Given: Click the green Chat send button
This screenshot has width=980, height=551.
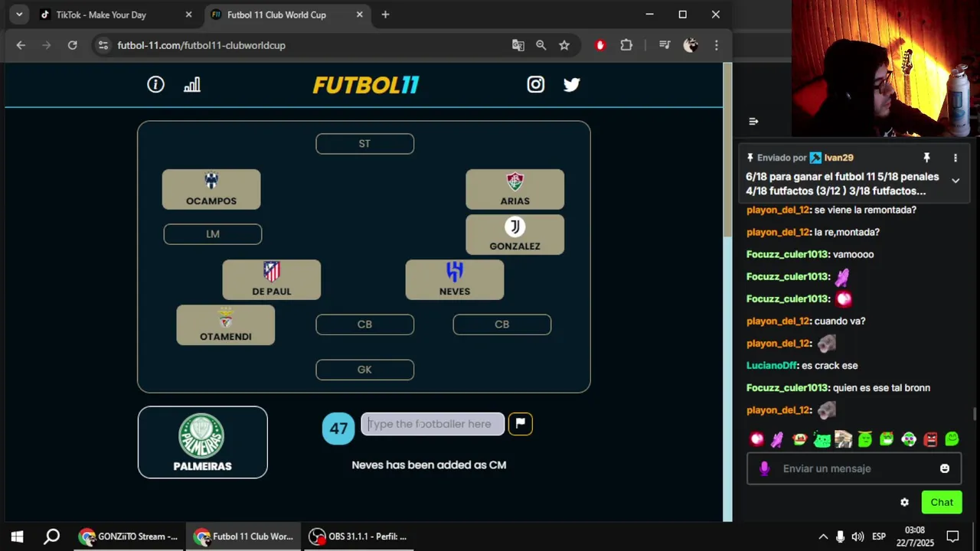Looking at the screenshot, I should pos(942,502).
